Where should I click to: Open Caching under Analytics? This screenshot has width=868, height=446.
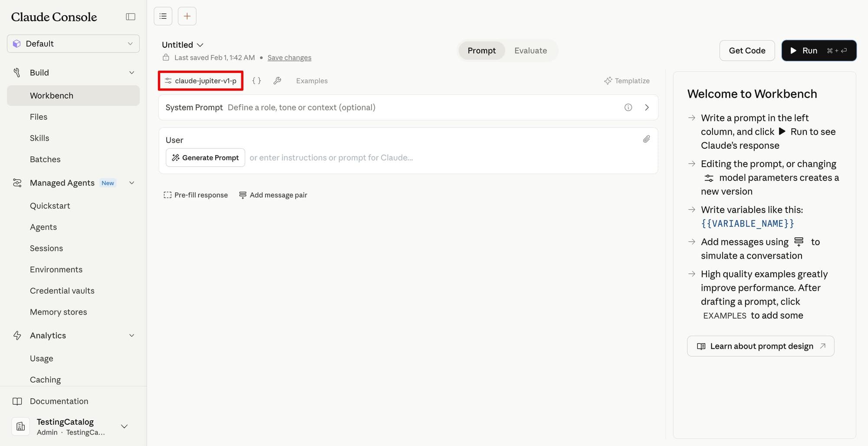[45, 380]
